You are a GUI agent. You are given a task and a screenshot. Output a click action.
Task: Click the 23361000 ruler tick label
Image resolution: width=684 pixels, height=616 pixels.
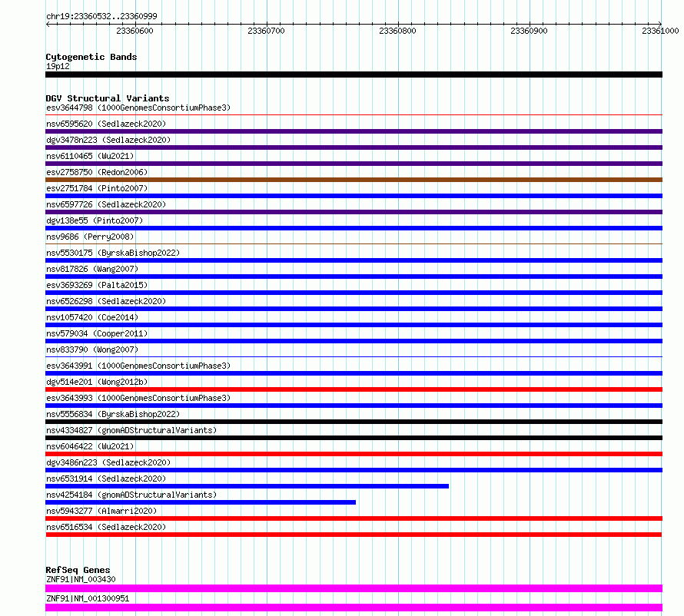click(660, 31)
